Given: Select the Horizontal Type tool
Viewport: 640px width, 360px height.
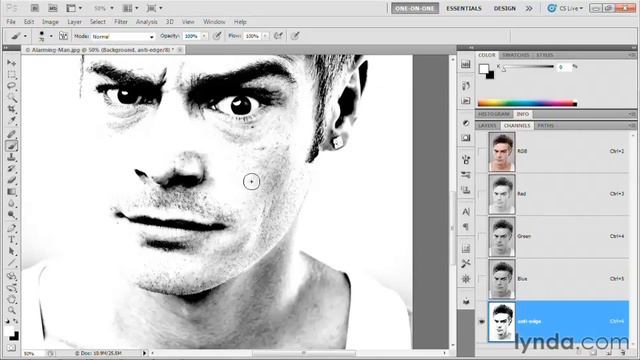Looking at the screenshot, I should 11,240.
